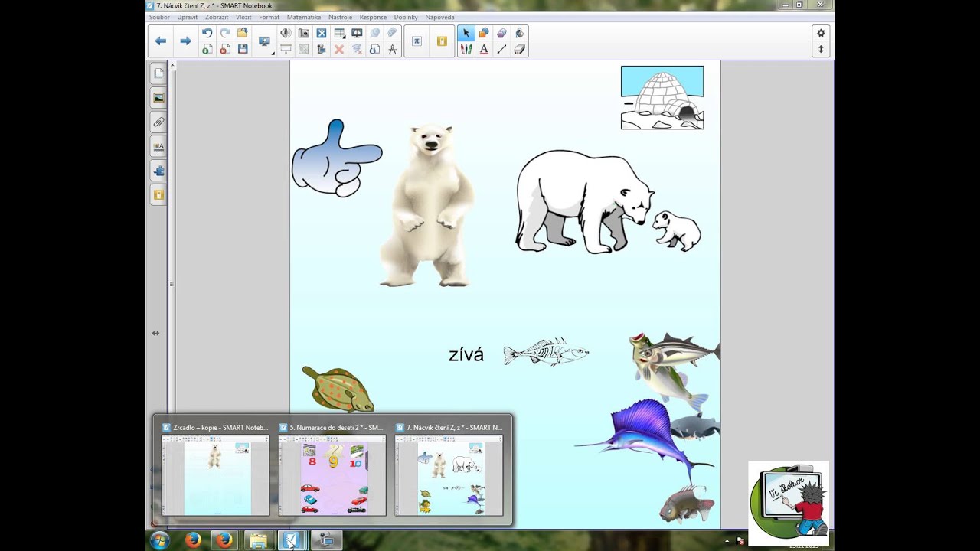
Task: Click the red X Delete icon
Action: tap(339, 49)
